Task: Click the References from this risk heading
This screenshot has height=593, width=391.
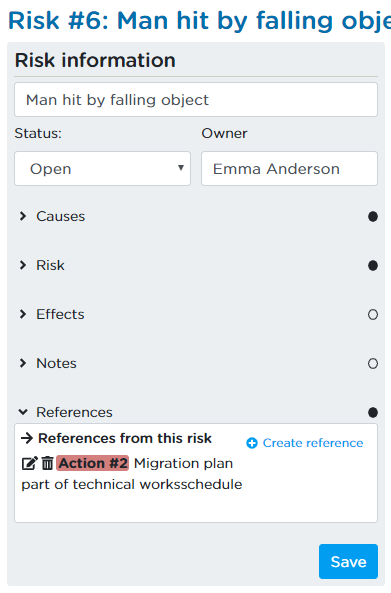Action: 125,438
